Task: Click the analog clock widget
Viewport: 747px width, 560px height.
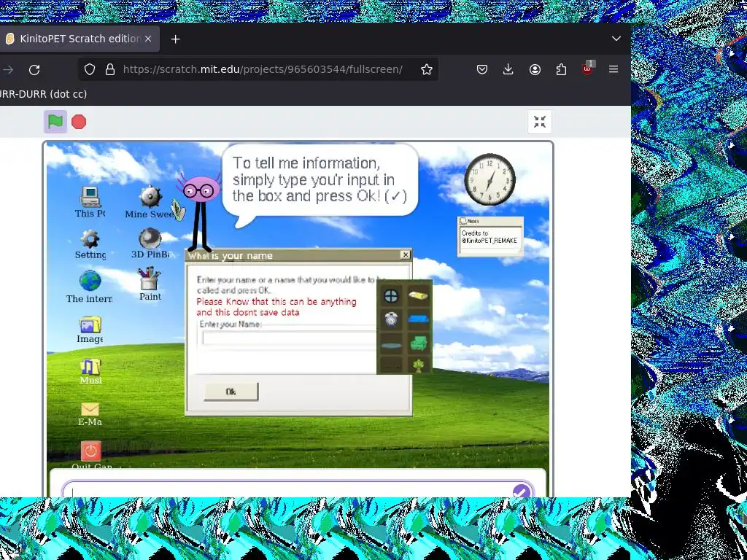Action: point(489,179)
